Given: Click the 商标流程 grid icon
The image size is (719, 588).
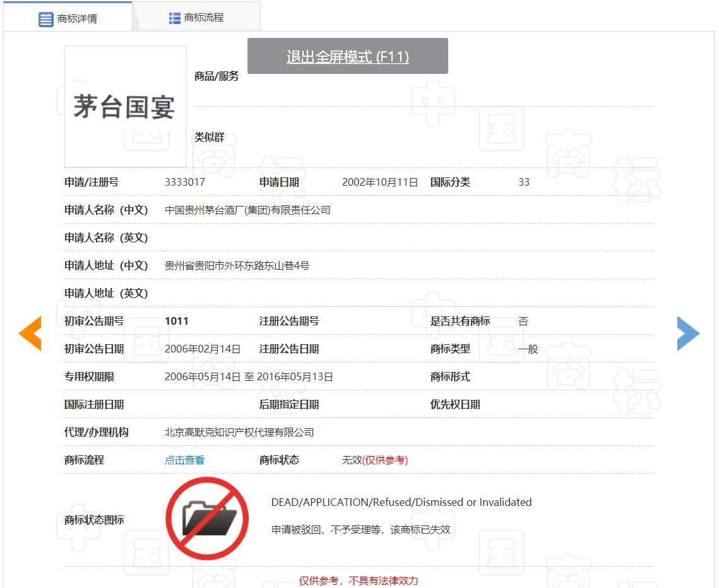Looking at the screenshot, I should coord(175,18).
